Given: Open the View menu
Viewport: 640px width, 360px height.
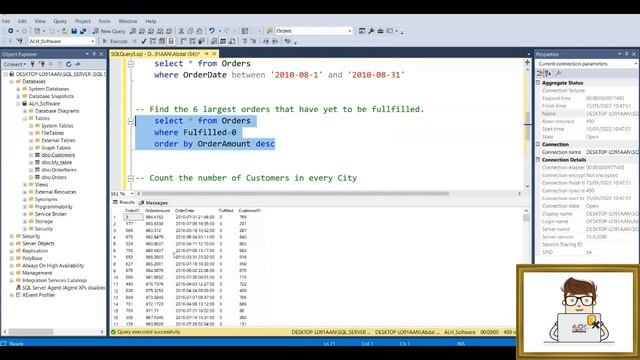Looking at the screenshot, I should tap(40, 21).
